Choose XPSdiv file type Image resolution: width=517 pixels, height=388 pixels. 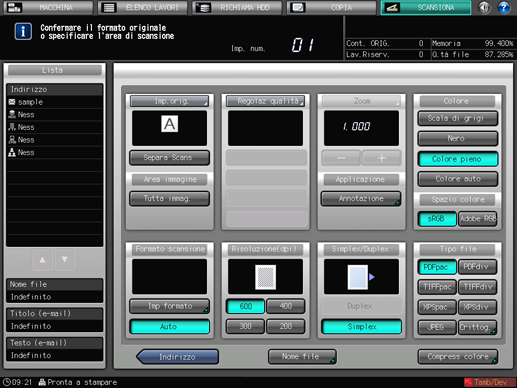478,307
